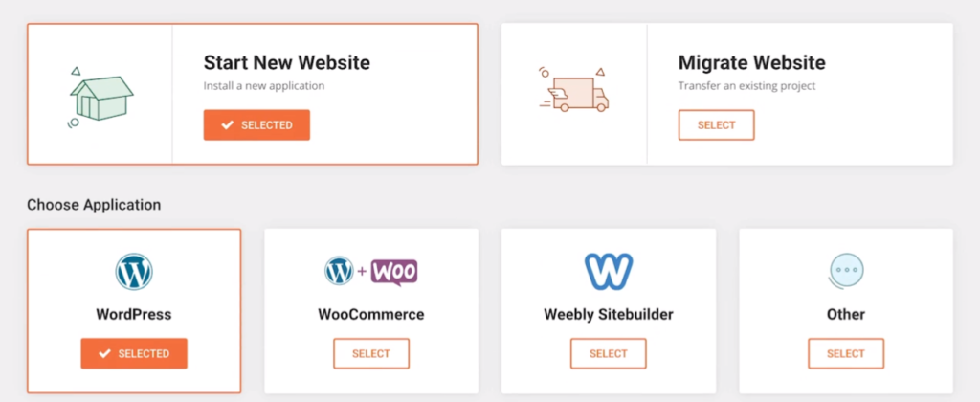Click the Migrate Website heading
The width and height of the screenshot is (980, 402).
click(751, 63)
